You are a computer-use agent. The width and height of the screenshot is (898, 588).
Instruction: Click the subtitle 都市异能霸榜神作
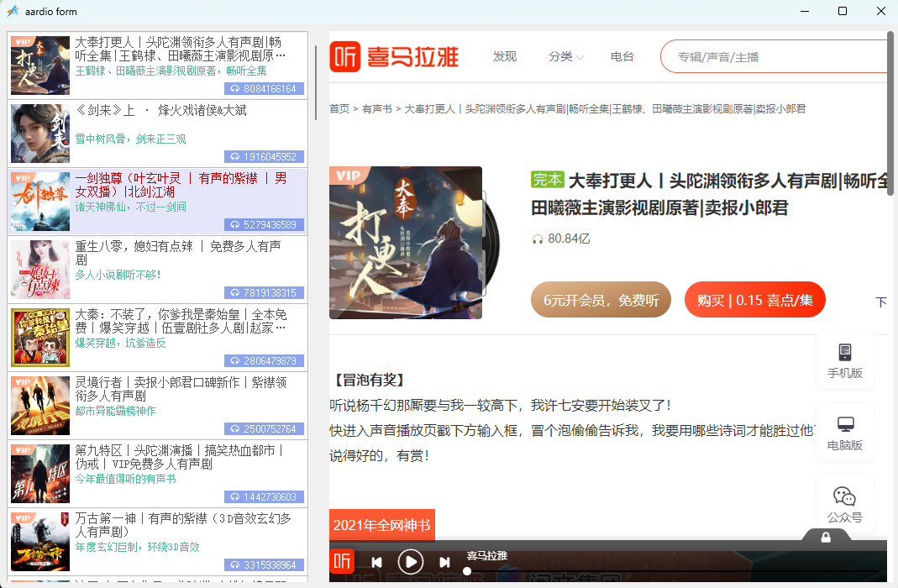(115, 412)
